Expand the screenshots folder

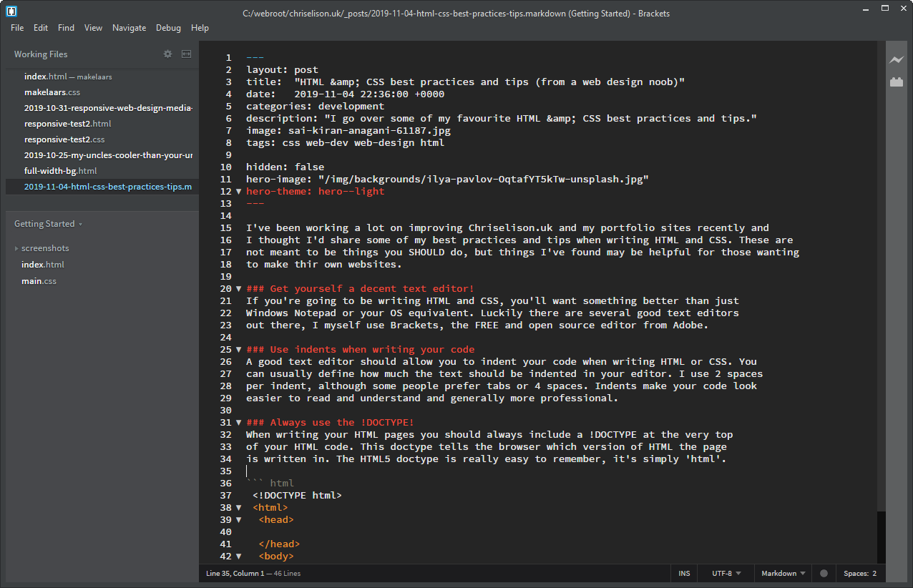pos(16,248)
